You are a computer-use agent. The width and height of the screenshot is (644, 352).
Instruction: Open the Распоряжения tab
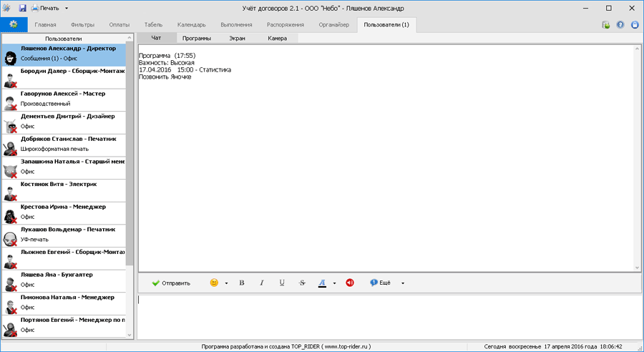click(x=285, y=24)
